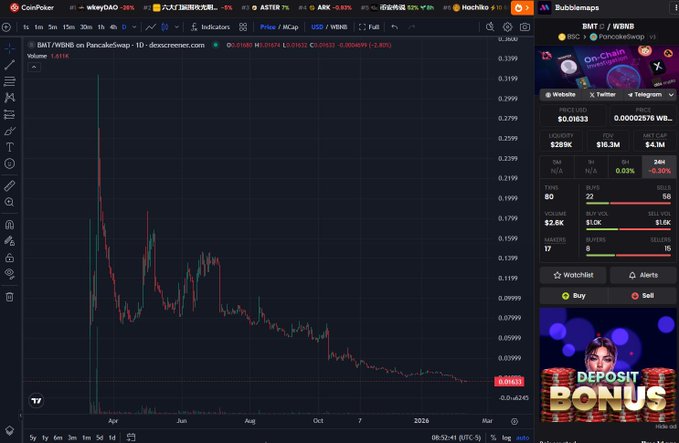Open trending token ASTER
This screenshot has height=443, width=679.
271,7
